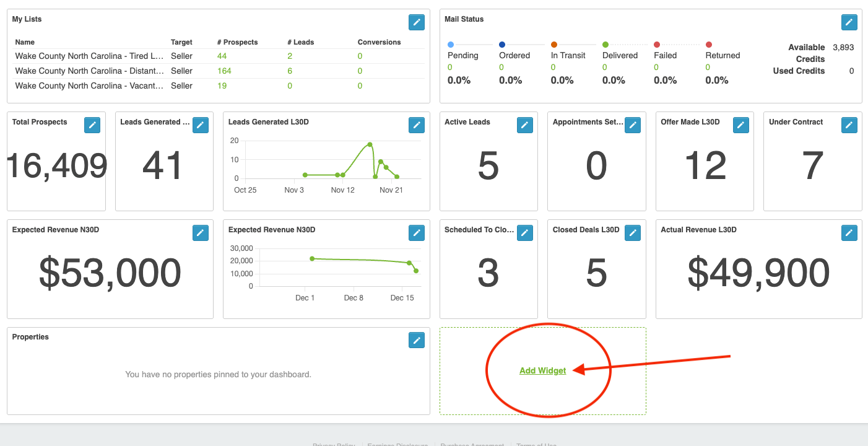This screenshot has width=868, height=446.
Task: Edit the My Lists widget
Action: [417, 22]
